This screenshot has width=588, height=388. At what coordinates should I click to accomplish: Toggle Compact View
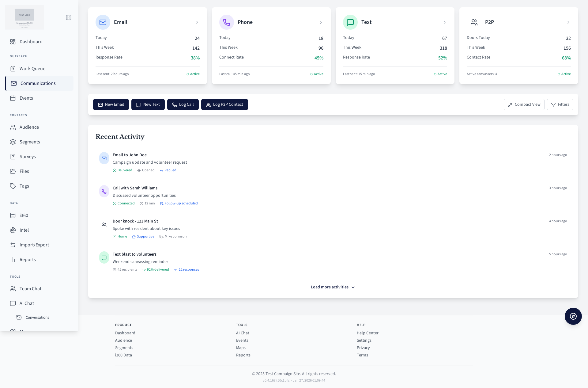coord(524,105)
